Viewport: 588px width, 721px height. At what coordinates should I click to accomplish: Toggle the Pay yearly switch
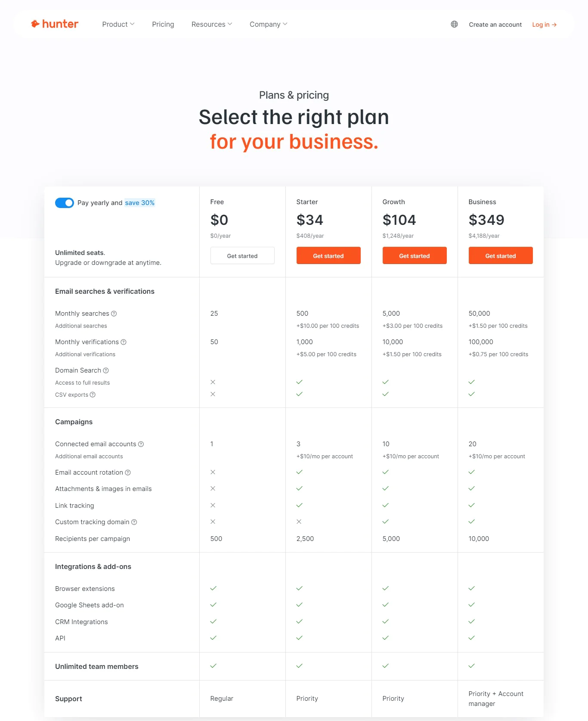pos(65,203)
